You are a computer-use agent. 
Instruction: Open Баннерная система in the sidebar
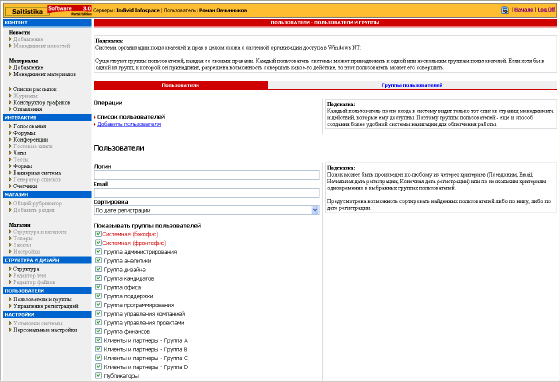[x=37, y=173]
